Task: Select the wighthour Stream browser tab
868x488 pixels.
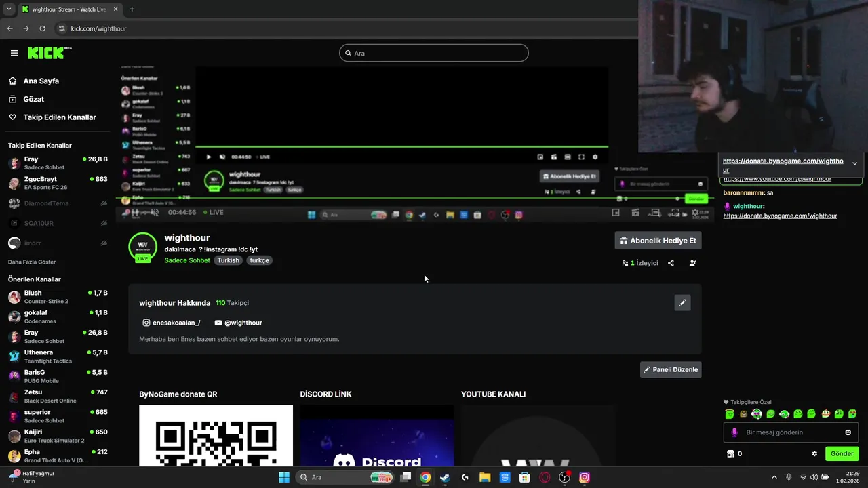Action: pos(71,9)
